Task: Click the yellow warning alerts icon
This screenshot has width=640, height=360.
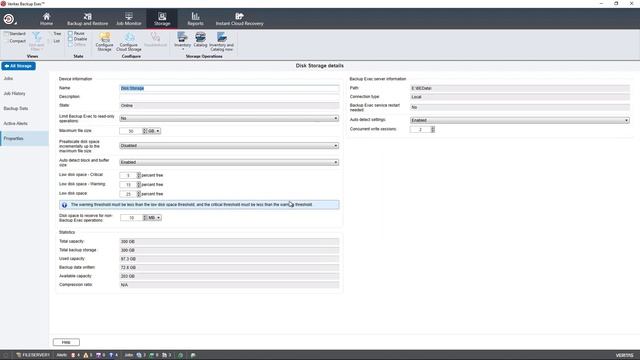Action: tap(86, 355)
